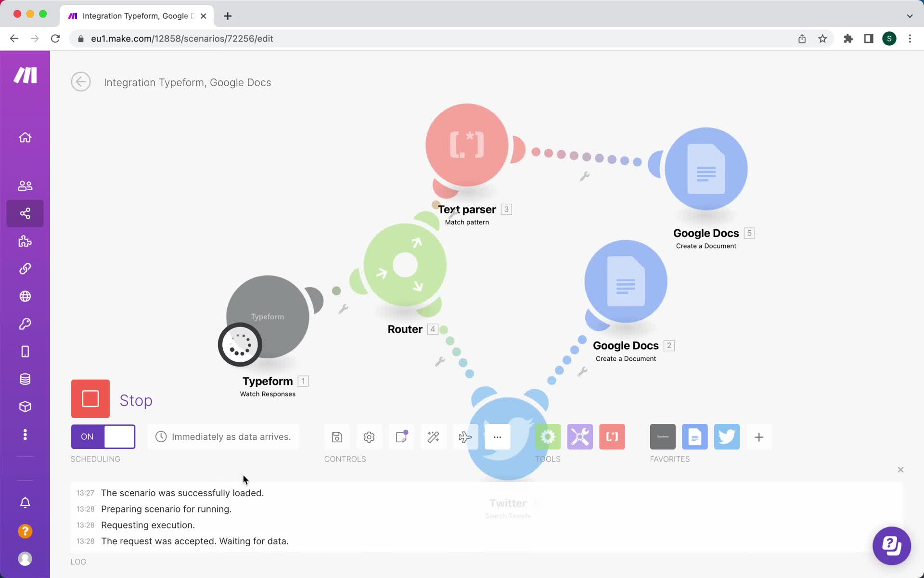
Task: Go to the Organization home icon in sidebar
Action: pyautogui.click(x=25, y=138)
